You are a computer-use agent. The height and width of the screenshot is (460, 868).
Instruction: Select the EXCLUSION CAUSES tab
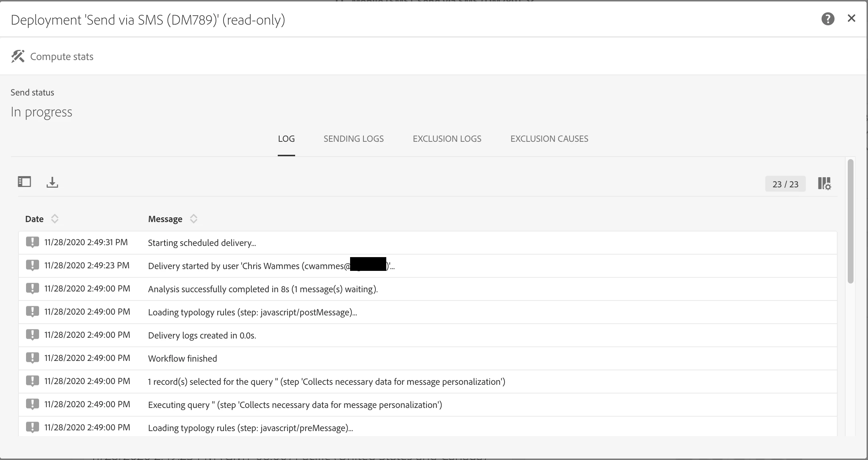click(x=549, y=139)
